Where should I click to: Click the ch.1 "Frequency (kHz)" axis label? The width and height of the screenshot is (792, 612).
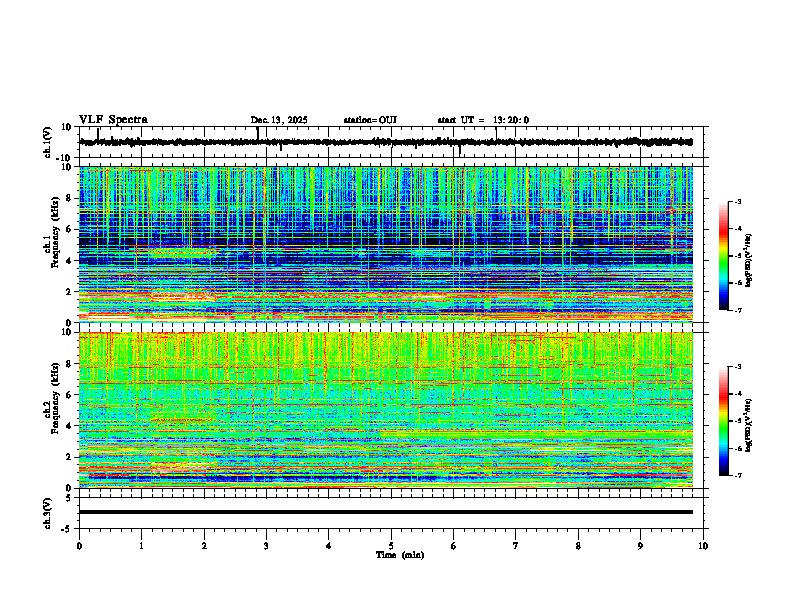(x=55, y=232)
